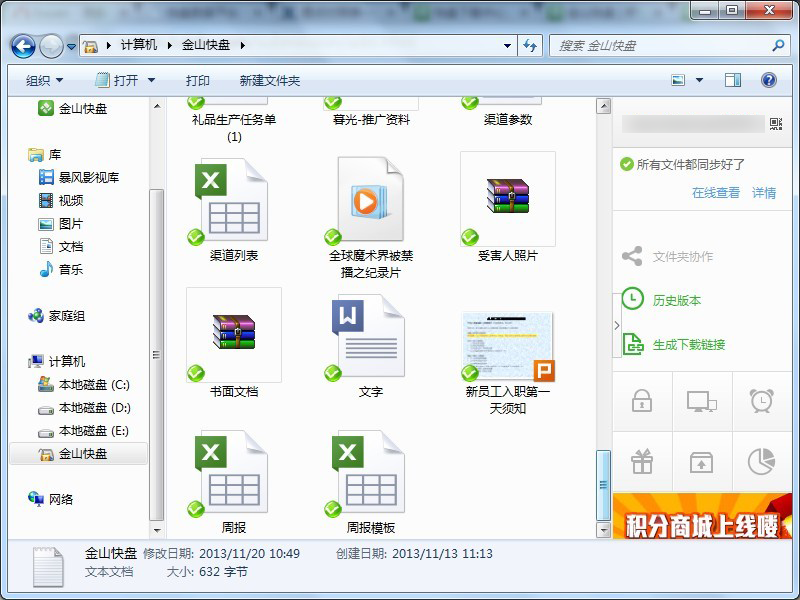Click the 金山快盘 breadcrumb in the address bar
The width and height of the screenshot is (800, 600).
[206, 45]
